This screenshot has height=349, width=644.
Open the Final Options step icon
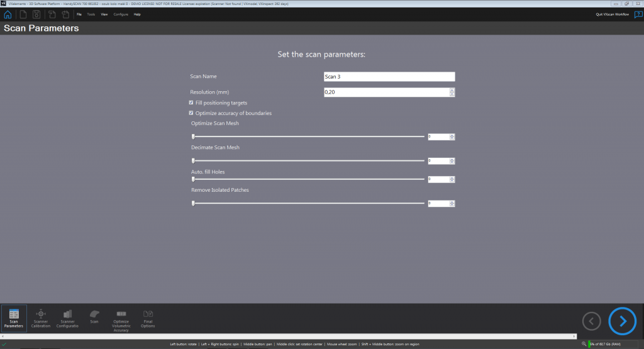coord(148,318)
